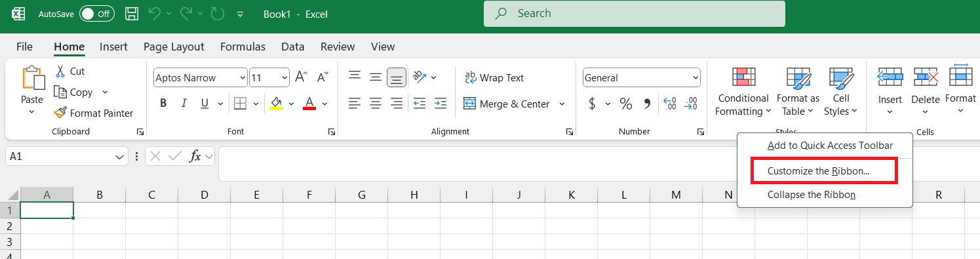Open Clipboard group dialog launcher
The width and height of the screenshot is (980, 259).
coord(140,132)
